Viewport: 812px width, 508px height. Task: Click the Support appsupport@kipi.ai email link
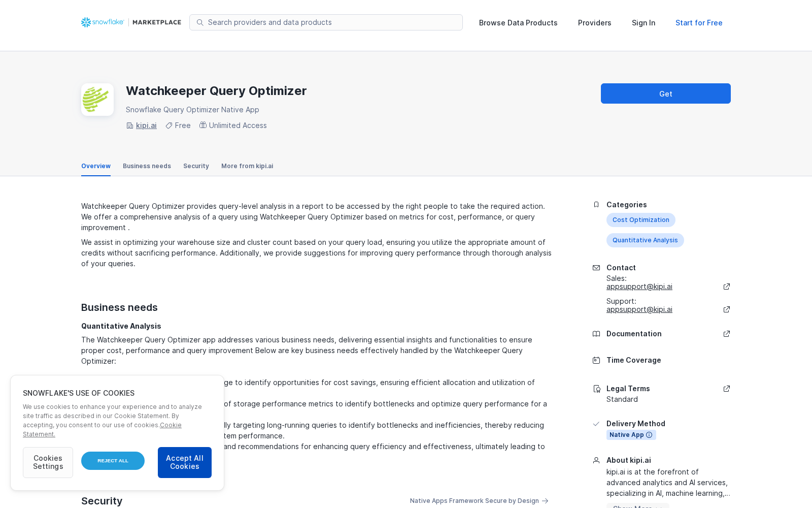click(639, 309)
